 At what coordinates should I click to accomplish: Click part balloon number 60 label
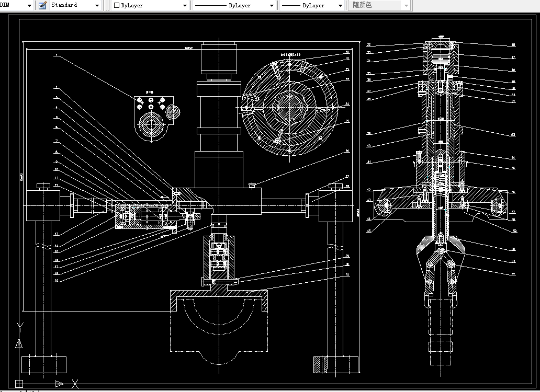[x=513, y=249]
